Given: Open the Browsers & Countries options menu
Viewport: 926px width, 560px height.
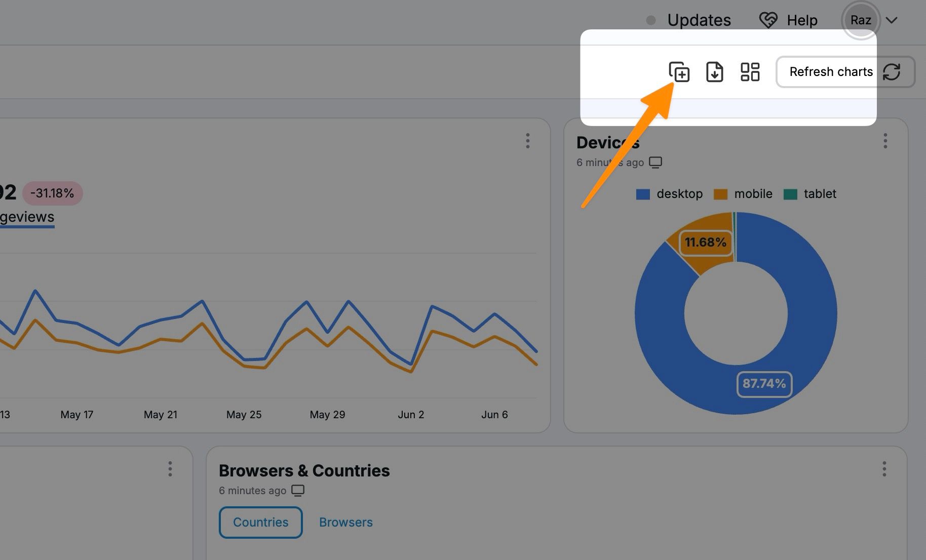Looking at the screenshot, I should click(885, 469).
